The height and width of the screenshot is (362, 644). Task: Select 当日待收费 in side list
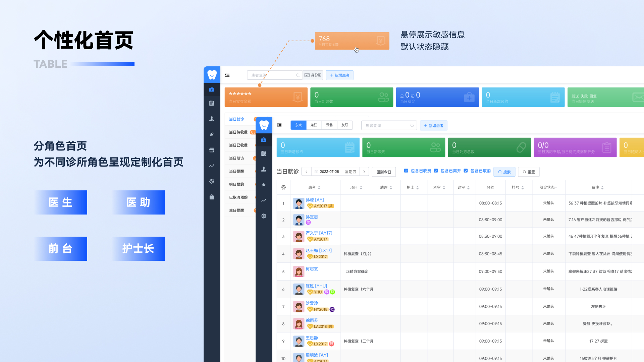pyautogui.click(x=238, y=132)
